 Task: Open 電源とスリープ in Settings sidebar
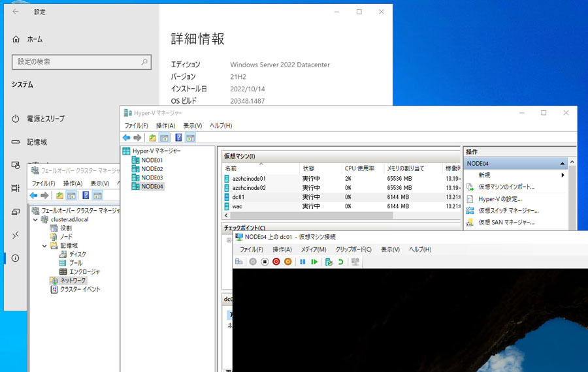(x=45, y=119)
